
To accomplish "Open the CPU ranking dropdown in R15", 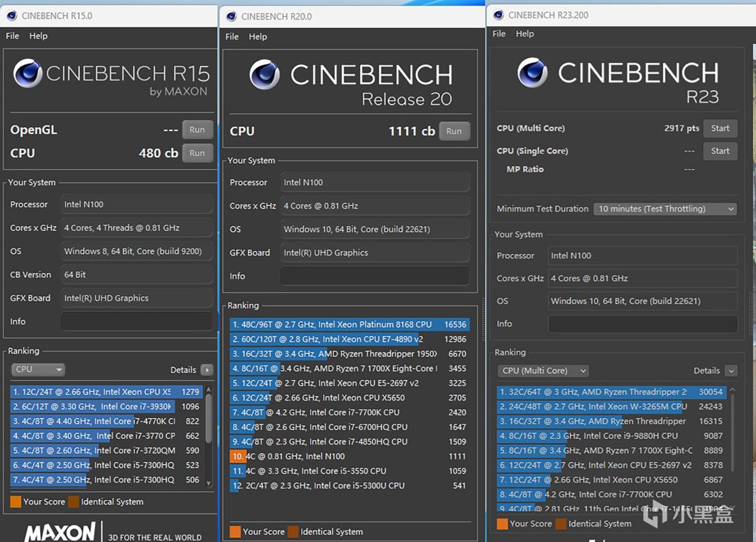I will (x=38, y=369).
